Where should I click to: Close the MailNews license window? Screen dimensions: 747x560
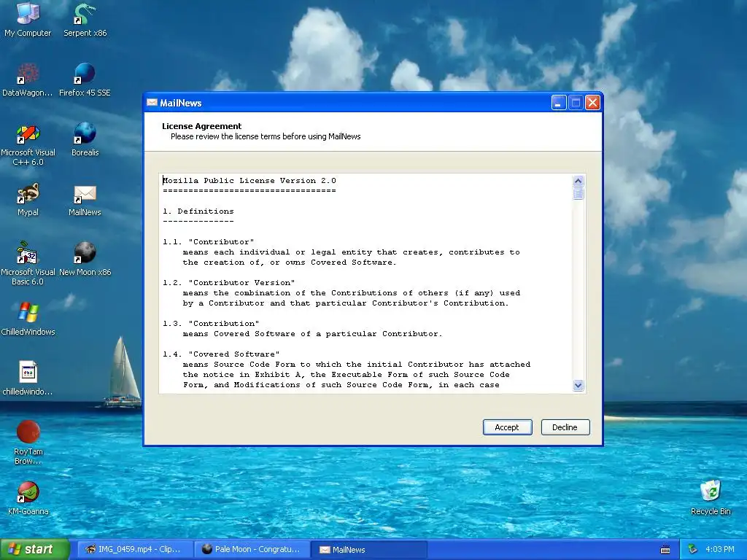click(592, 102)
